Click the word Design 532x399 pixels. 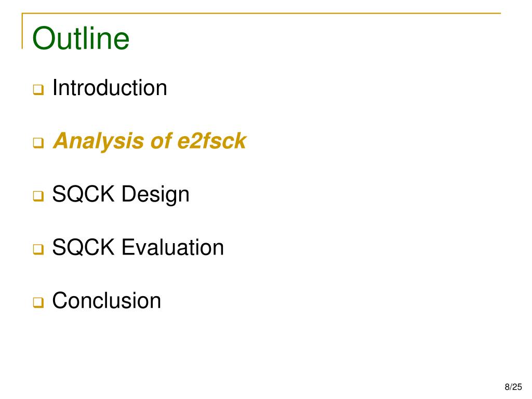[155, 195]
